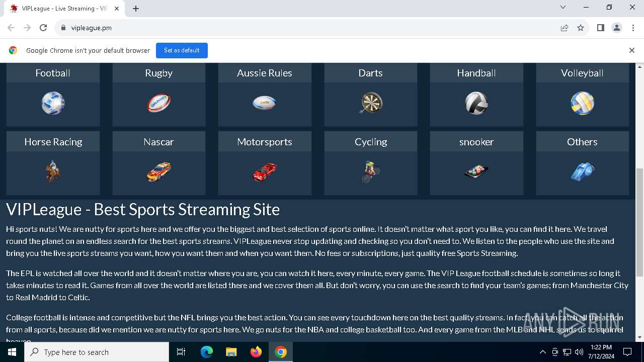Click the Volleyball category heading
The image size is (644, 362).
click(583, 73)
